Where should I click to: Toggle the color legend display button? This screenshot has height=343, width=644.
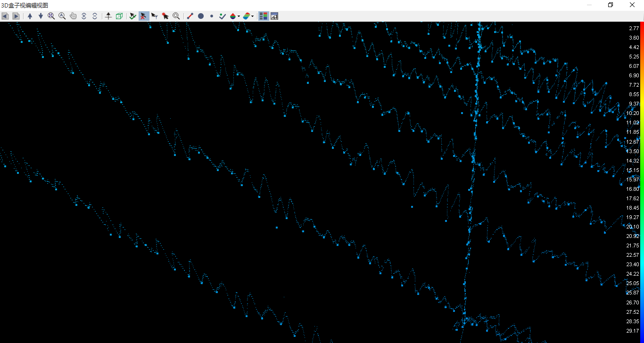coord(264,16)
